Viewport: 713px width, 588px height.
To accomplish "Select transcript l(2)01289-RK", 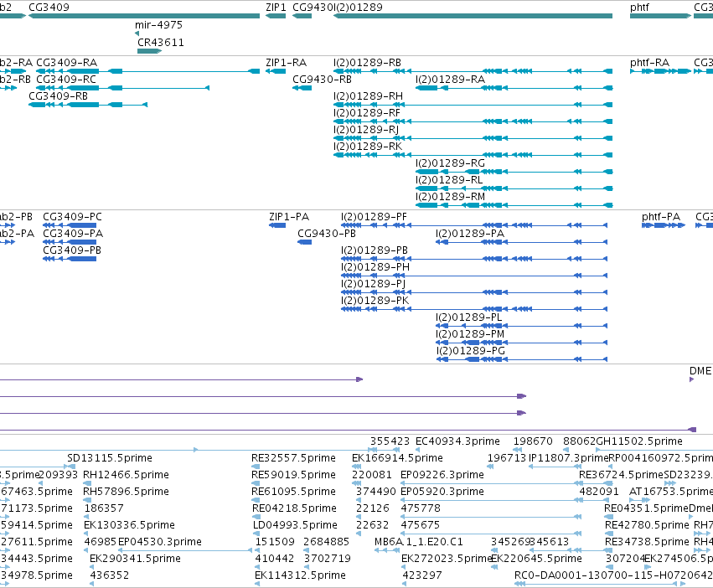I will point(368,147).
